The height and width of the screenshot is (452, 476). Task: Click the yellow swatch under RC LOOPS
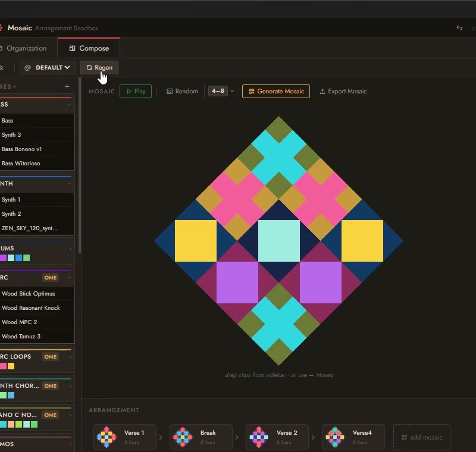(11, 366)
